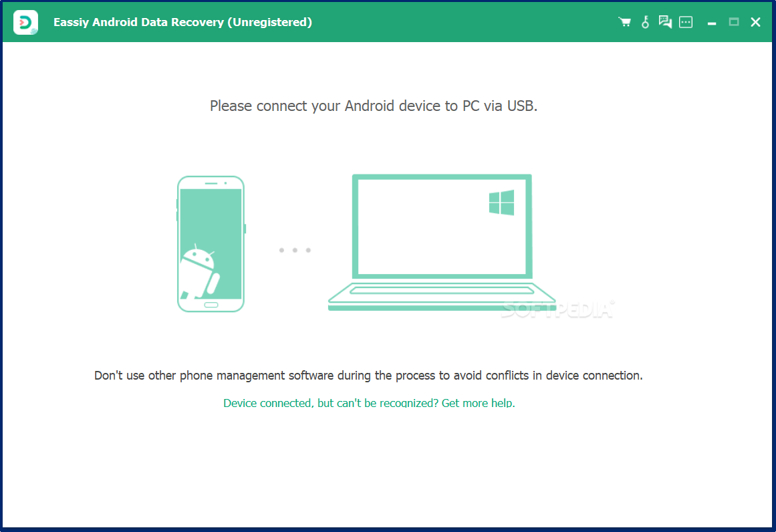This screenshot has height=532, width=776.
Task: Open the feedback chat bubbles icon
Action: [665, 22]
